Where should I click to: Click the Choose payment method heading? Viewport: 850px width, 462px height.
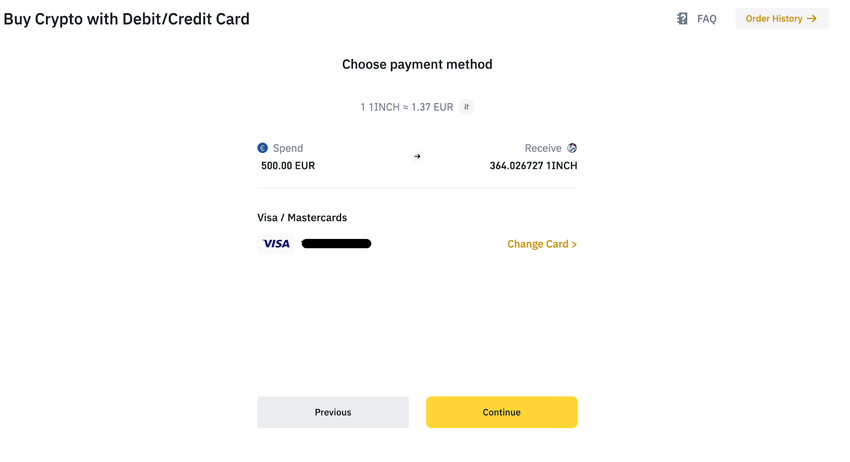click(417, 65)
